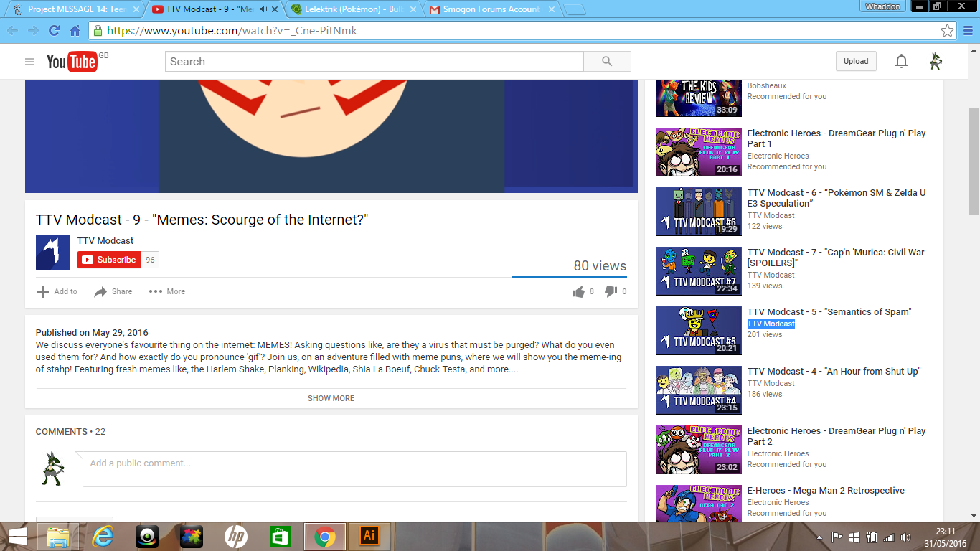Image resolution: width=980 pixels, height=551 pixels.
Task: Open TTV Modcast 5 video thumbnail
Action: (x=699, y=331)
